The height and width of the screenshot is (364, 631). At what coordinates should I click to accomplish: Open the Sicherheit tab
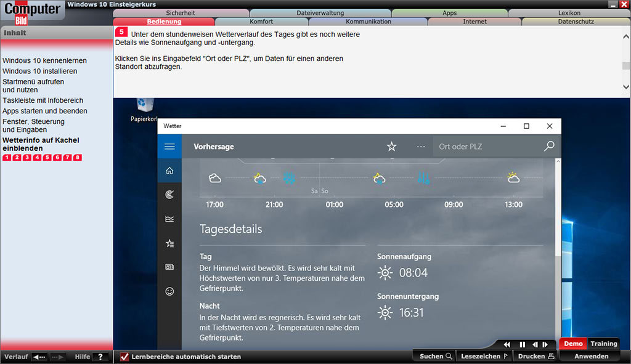[x=181, y=13]
